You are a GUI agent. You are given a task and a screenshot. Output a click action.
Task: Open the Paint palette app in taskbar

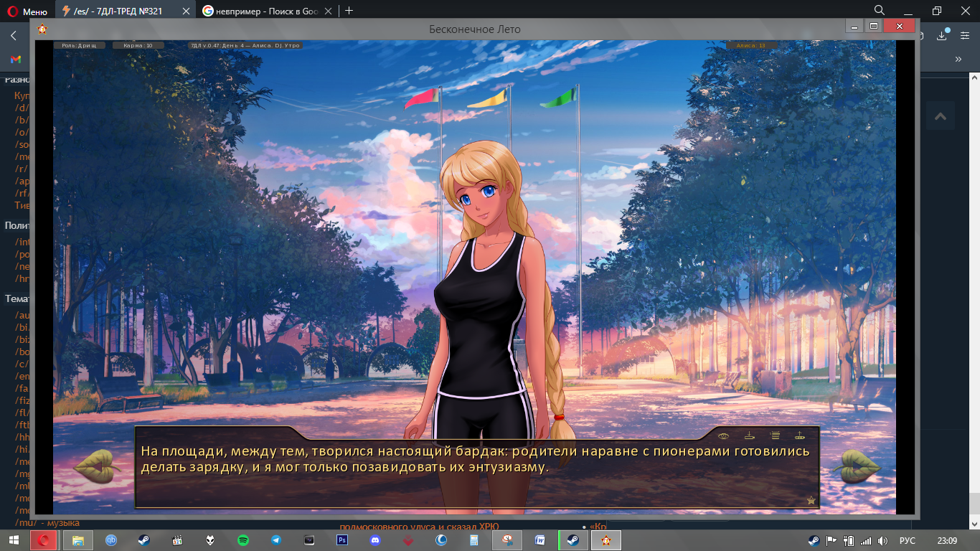pos(507,540)
